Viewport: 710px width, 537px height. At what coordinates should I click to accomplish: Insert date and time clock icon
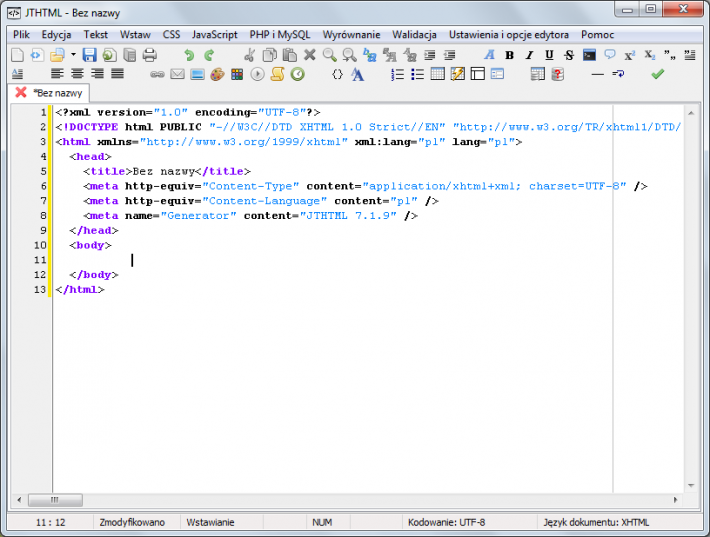coord(297,74)
